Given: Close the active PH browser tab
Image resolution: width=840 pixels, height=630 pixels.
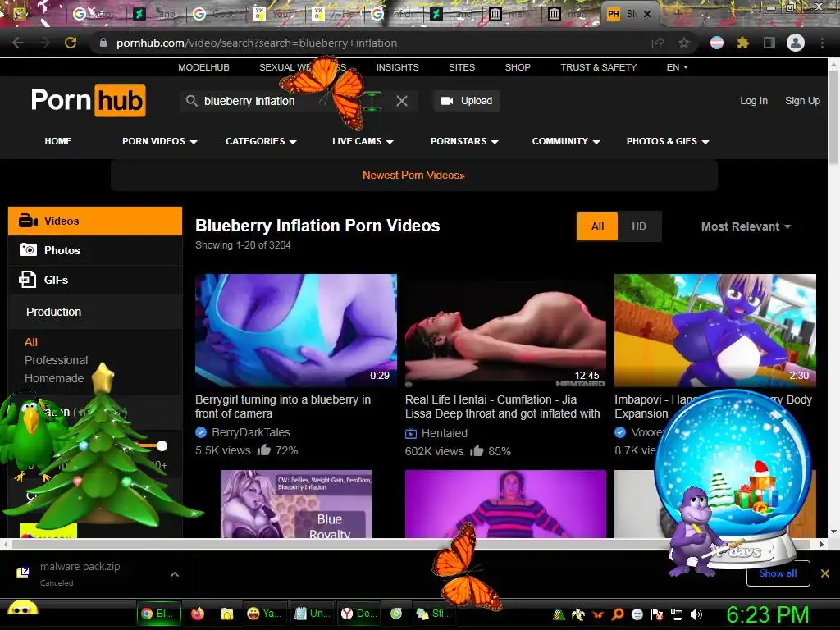Looking at the screenshot, I should click(x=647, y=14).
